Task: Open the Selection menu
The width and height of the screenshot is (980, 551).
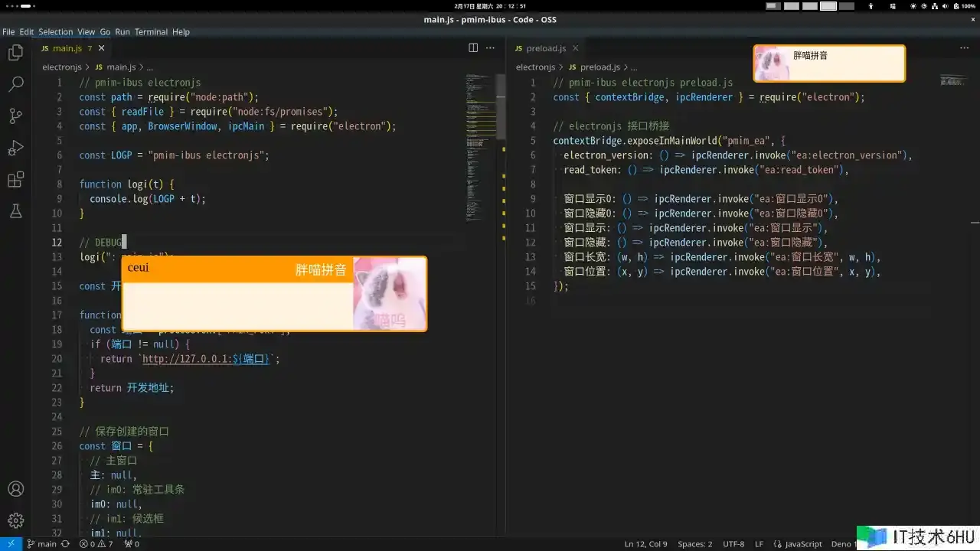Action: click(55, 32)
